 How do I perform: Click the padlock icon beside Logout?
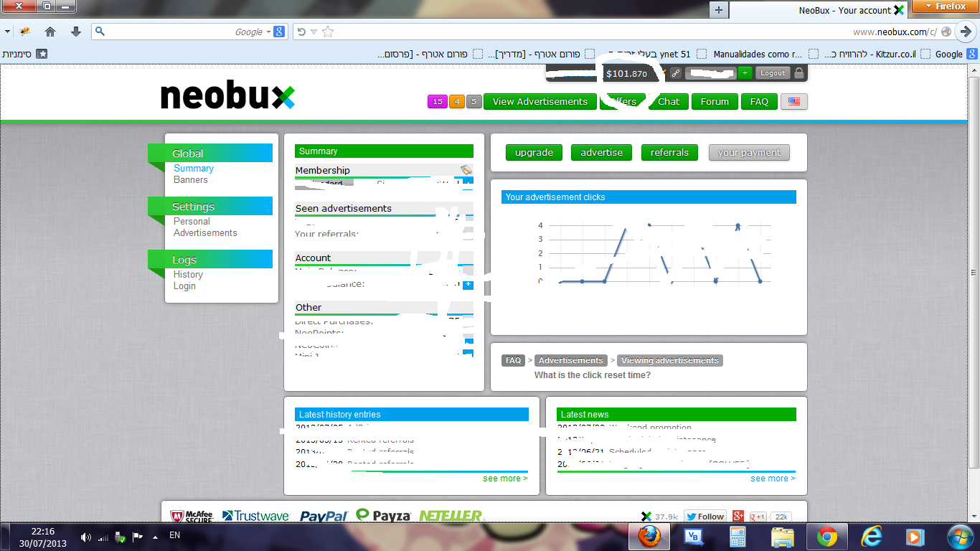pyautogui.click(x=800, y=73)
